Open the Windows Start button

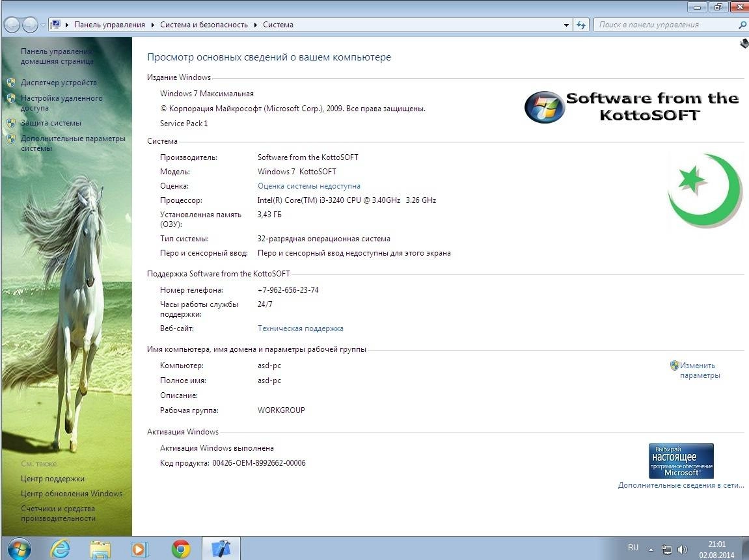coord(18,548)
